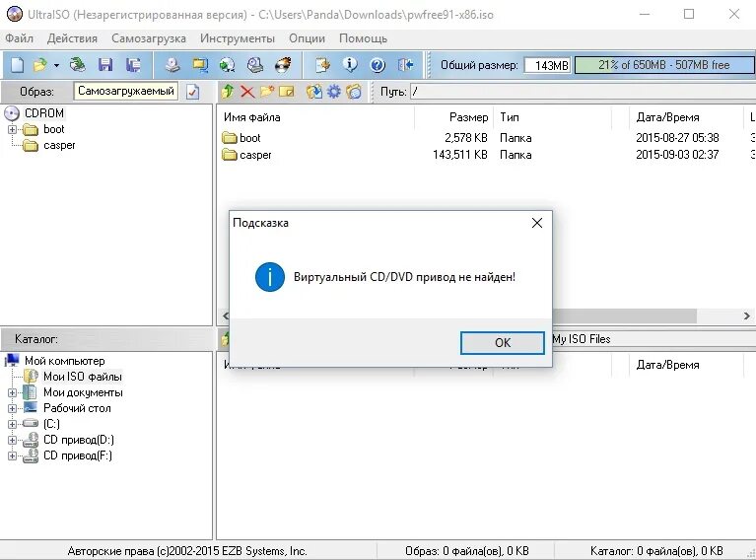Click the image properties checkmark icon
The height and width of the screenshot is (560, 756).
192,91
